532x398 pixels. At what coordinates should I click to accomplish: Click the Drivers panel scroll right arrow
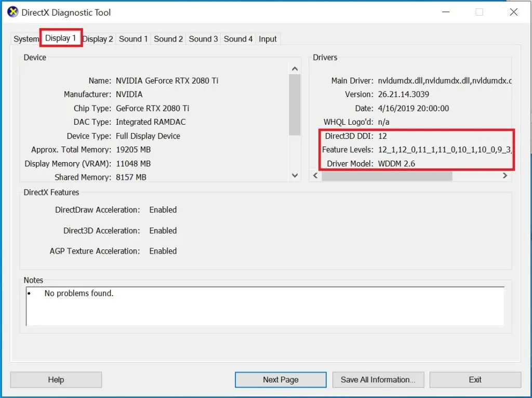click(505, 176)
